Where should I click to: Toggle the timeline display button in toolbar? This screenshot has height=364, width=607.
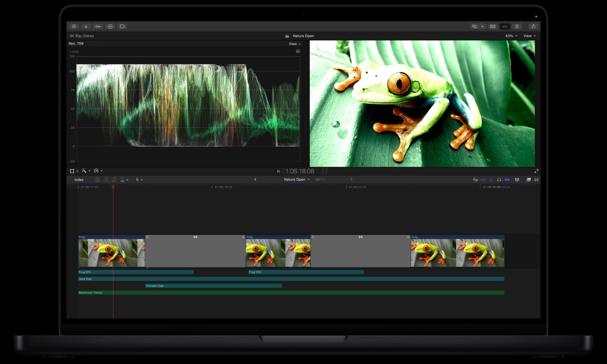(x=505, y=27)
